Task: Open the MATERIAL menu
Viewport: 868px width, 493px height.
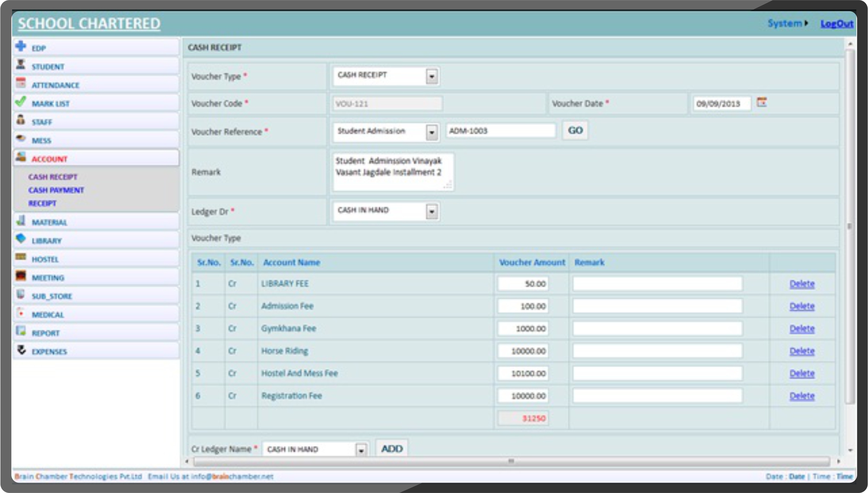Action: [x=96, y=222]
